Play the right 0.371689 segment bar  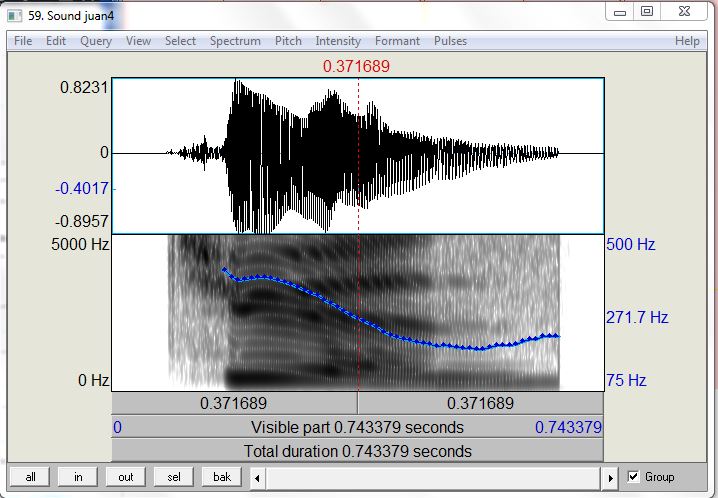tap(480, 403)
